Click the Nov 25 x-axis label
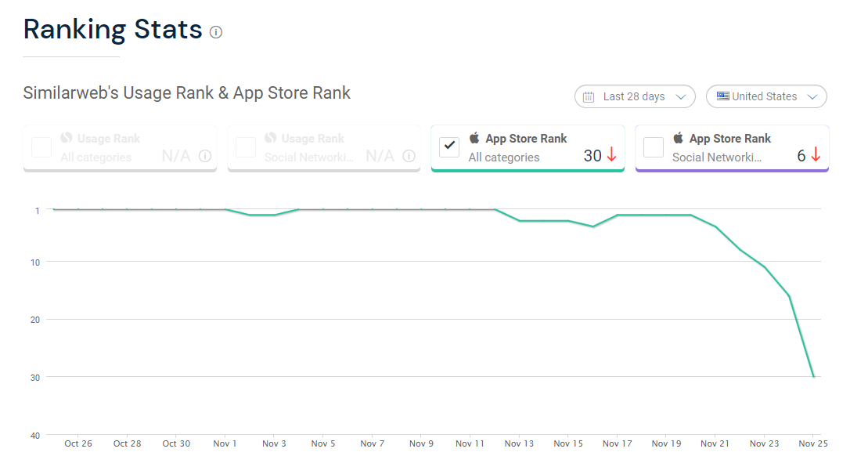 [x=812, y=443]
